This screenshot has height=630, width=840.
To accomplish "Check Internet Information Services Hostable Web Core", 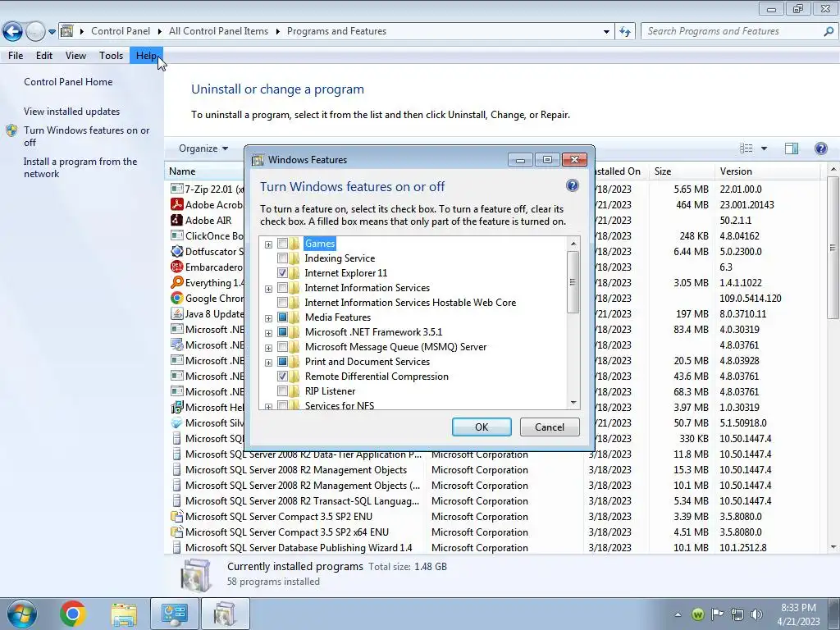I will coord(282,302).
